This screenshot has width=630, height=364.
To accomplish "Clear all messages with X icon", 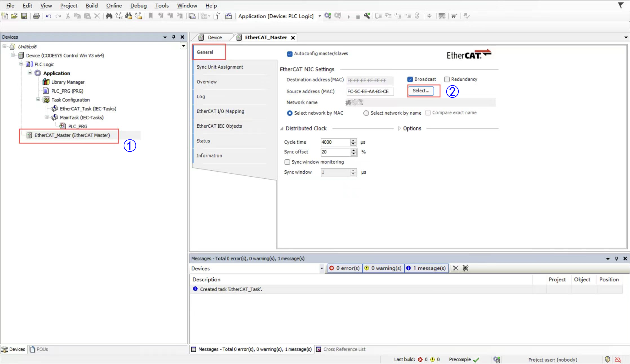I will (455, 268).
